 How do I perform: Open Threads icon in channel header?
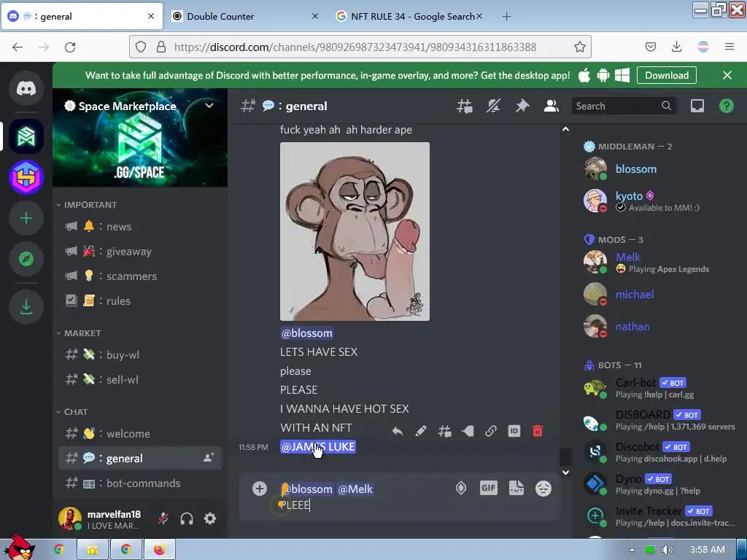pyautogui.click(x=464, y=106)
